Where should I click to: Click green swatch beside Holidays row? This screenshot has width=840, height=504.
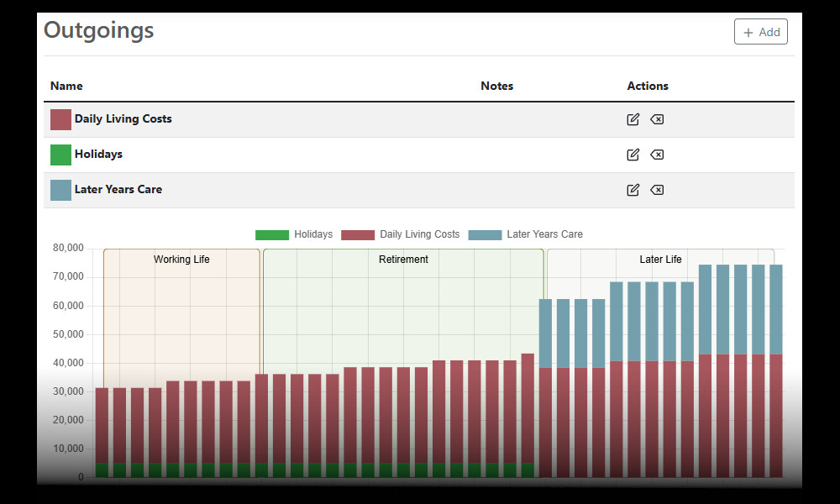pyautogui.click(x=60, y=155)
